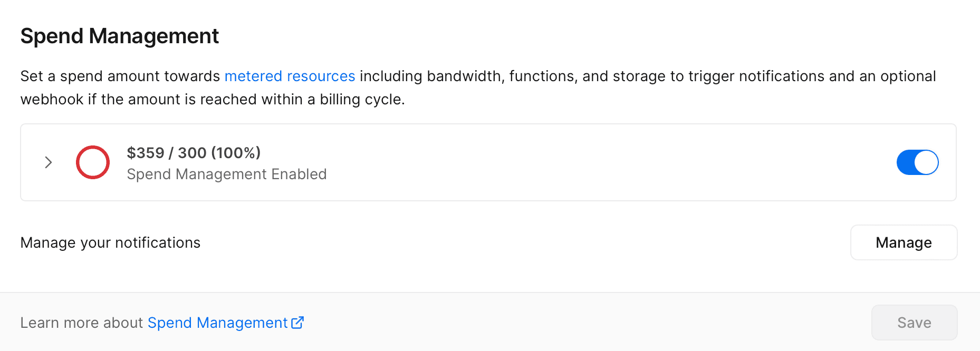Click the disclosure arrow next to the progress circle
The width and height of the screenshot is (980, 351).
48,162
